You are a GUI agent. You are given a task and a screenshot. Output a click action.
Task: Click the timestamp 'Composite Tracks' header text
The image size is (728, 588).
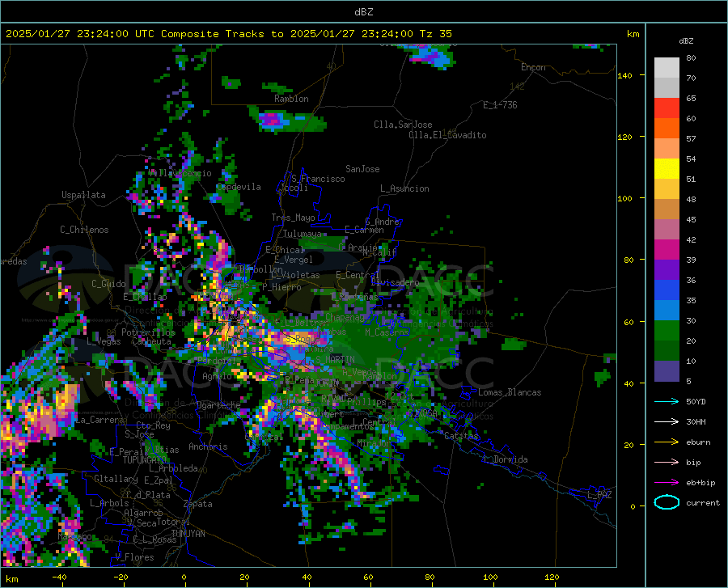[x=215, y=34]
